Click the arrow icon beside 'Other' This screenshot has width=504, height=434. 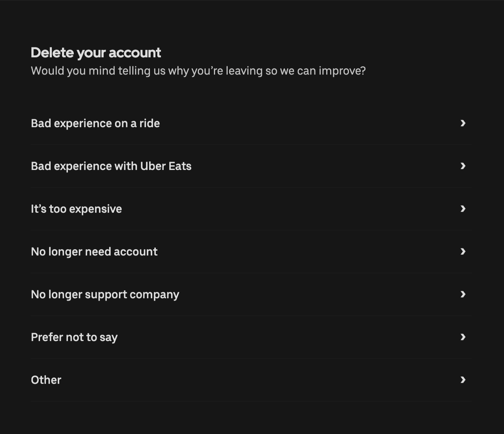click(463, 380)
